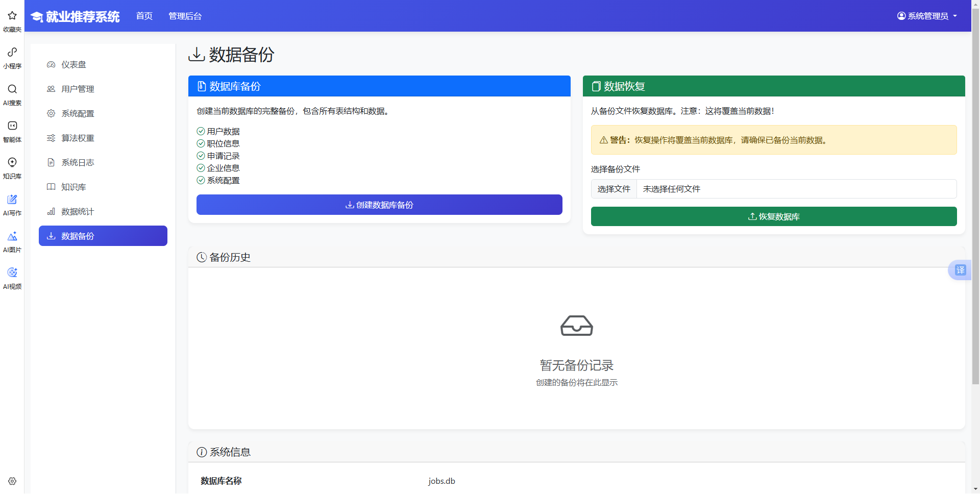Open the 系统管理员 account dropdown
This screenshot has width=980, height=494.
coord(927,16)
